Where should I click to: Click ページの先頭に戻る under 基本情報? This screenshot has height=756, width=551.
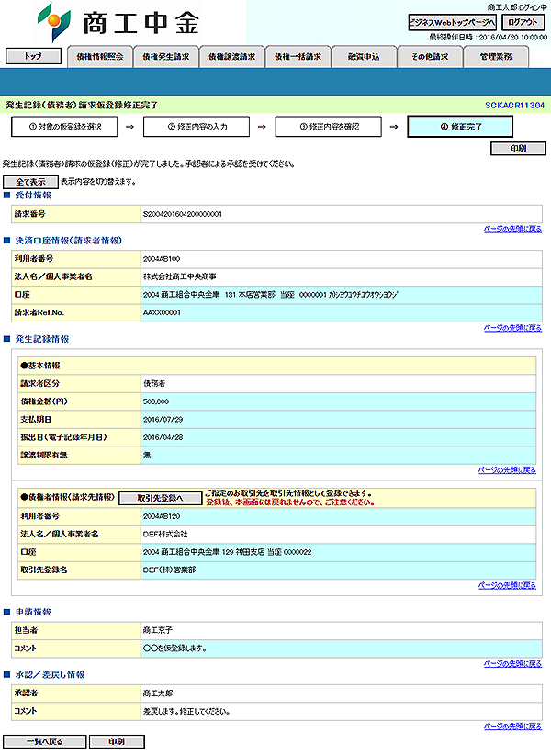(507, 470)
